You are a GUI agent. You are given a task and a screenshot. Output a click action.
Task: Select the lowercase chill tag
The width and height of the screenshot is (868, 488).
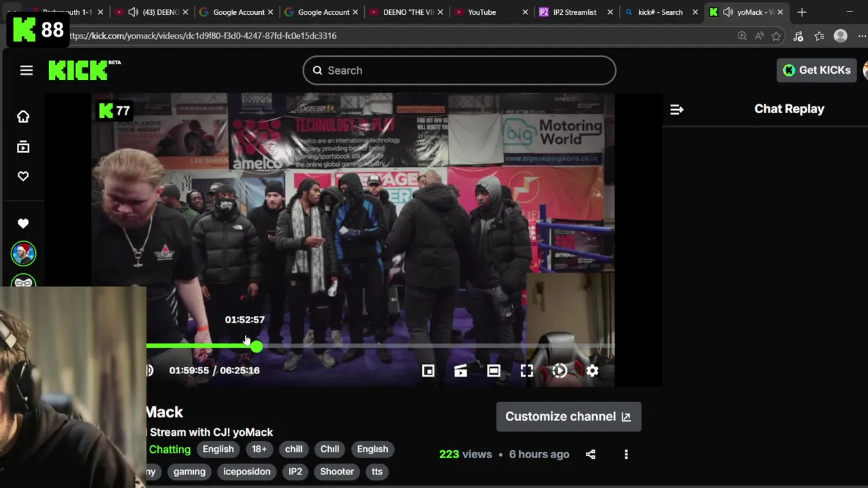(x=294, y=449)
